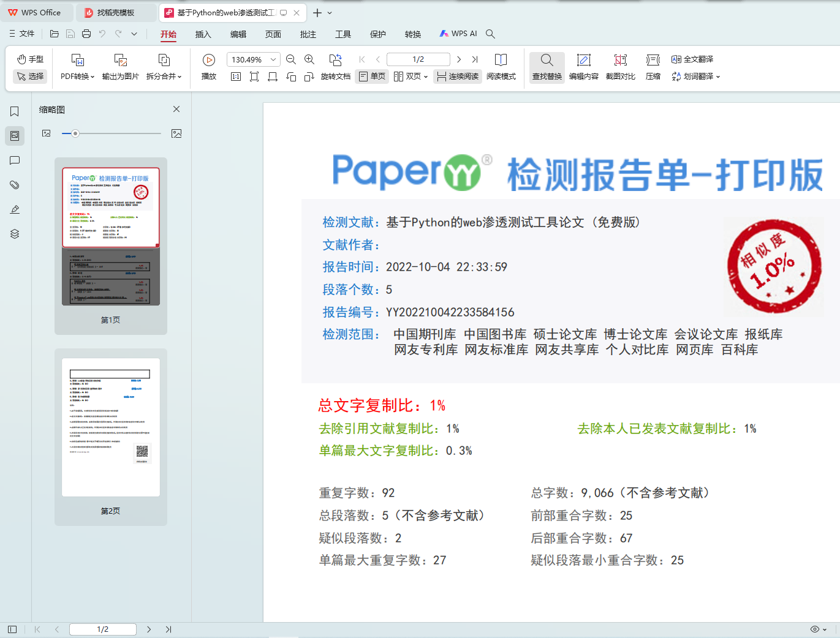
Task: Zoom out with the minus magnifier
Action: pyautogui.click(x=291, y=59)
